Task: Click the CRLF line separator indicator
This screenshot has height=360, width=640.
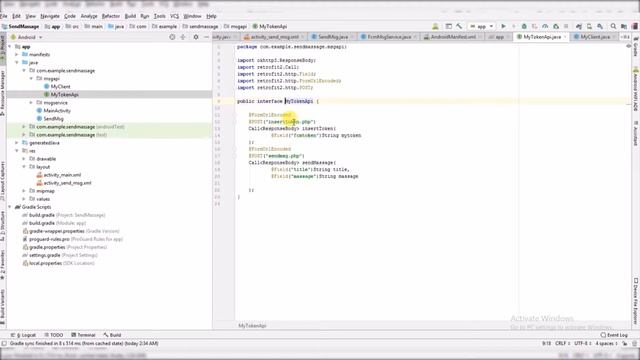Action: click(562, 343)
